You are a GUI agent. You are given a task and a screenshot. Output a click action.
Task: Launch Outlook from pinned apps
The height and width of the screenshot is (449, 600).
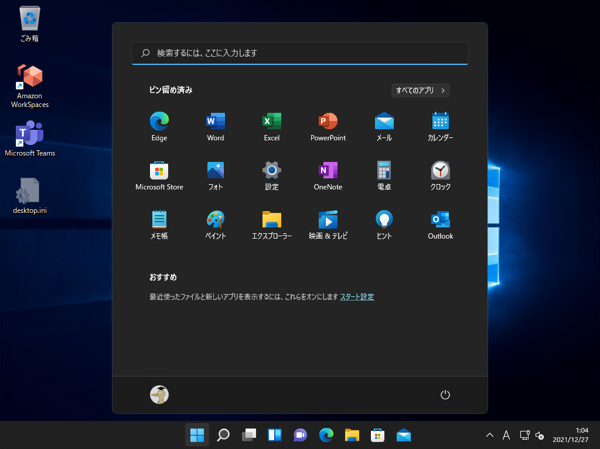coord(440,225)
